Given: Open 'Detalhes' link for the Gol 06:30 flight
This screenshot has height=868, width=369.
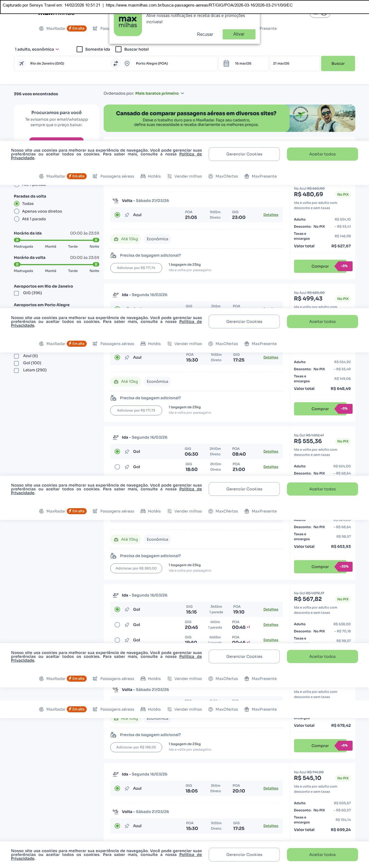Looking at the screenshot, I should coord(271,452).
